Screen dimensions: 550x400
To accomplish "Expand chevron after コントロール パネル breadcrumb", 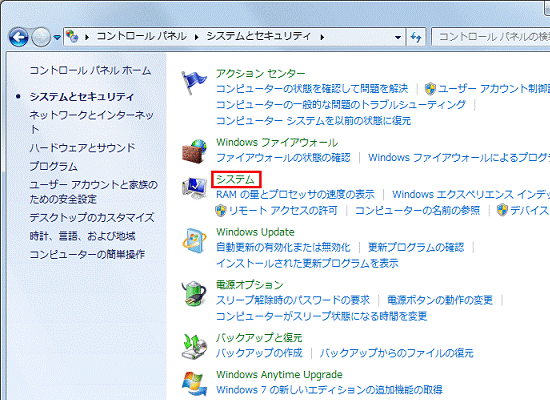I will coord(196,37).
